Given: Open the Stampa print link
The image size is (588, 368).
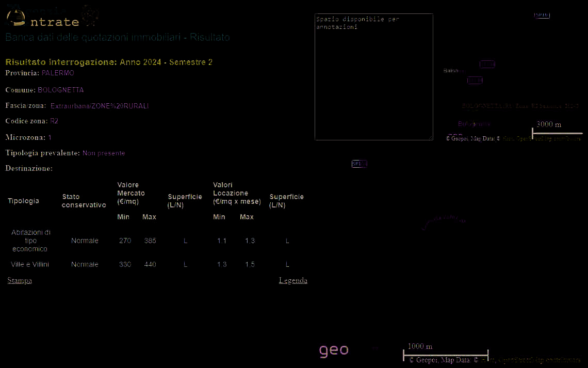Looking at the screenshot, I should point(20,280).
